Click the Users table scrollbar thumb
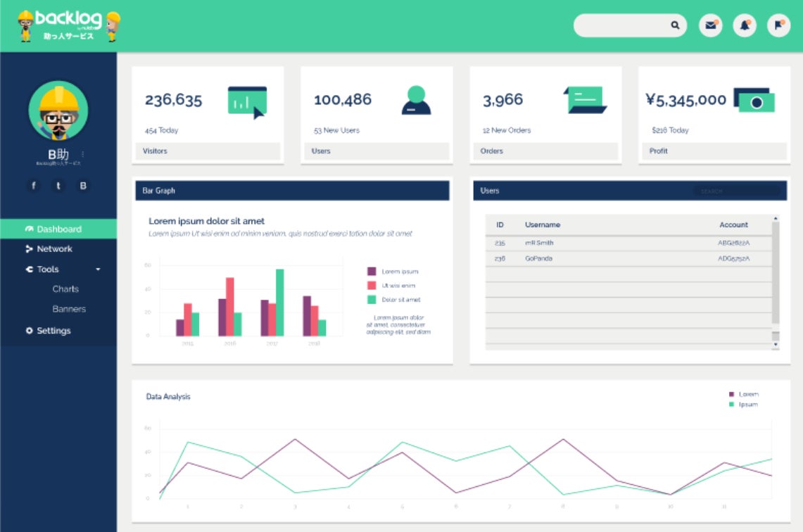 (776, 272)
